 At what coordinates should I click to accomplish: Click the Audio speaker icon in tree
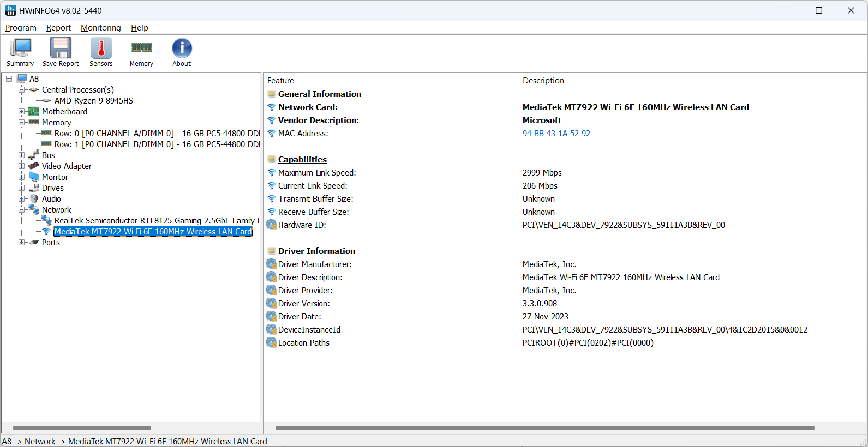click(x=34, y=199)
